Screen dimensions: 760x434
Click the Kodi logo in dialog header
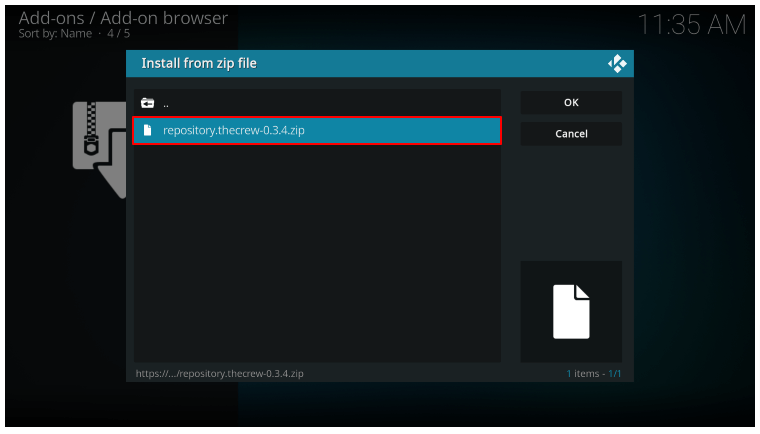[x=617, y=64]
